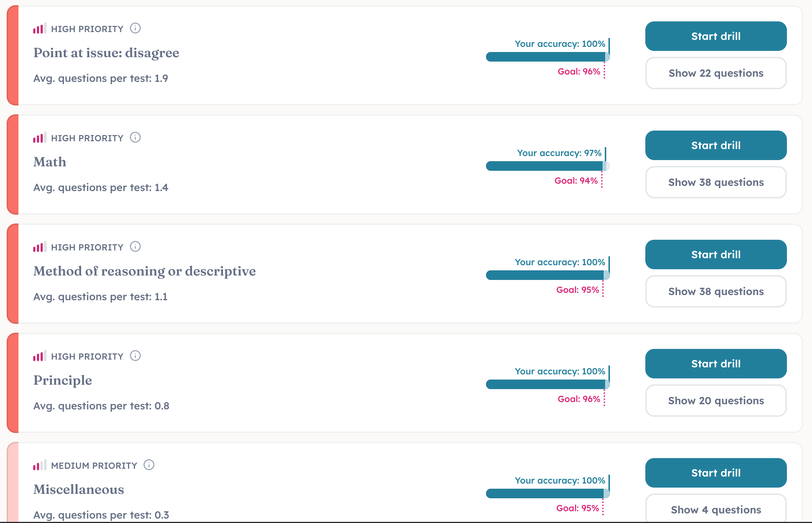This screenshot has width=812, height=523.
Task: Show 4 questions for Miscellaneous
Action: [716, 509]
